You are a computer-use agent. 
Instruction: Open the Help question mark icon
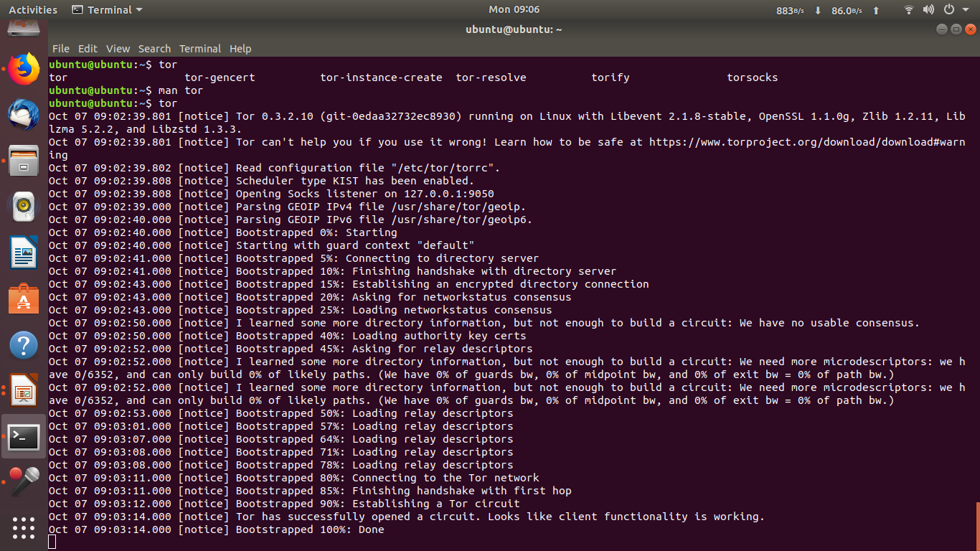(24, 344)
